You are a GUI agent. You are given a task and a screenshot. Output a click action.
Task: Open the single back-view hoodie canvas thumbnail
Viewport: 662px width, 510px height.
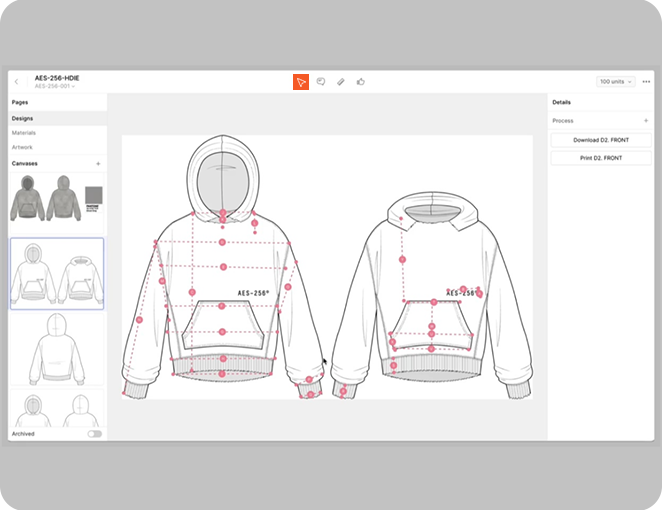tap(56, 349)
